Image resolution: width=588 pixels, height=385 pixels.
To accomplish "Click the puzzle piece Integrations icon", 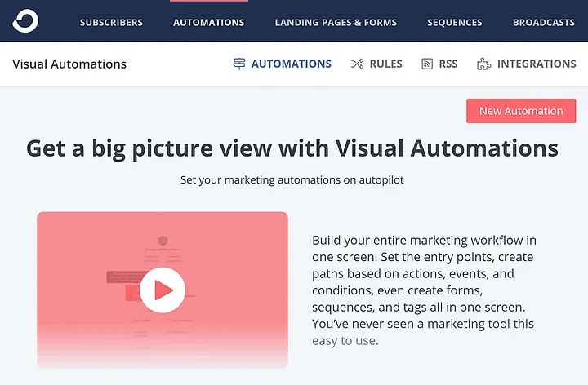I will tap(483, 64).
